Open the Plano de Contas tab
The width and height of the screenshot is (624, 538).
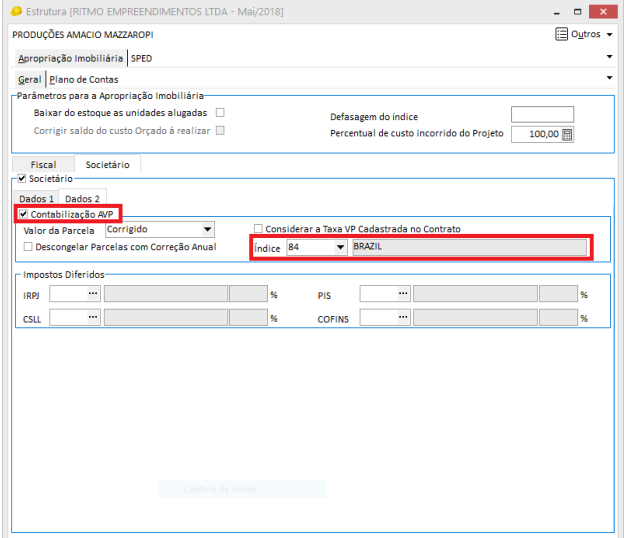coord(84,80)
